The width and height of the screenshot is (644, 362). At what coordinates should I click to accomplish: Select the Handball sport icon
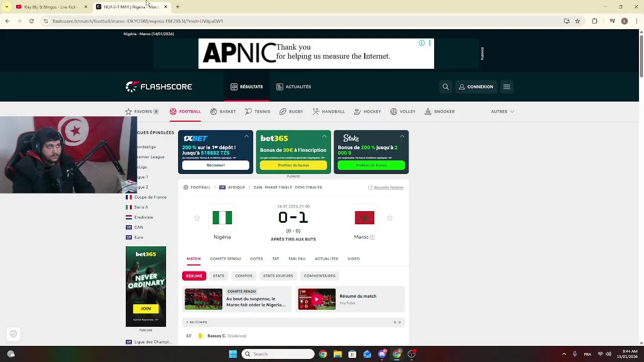[x=316, y=112]
